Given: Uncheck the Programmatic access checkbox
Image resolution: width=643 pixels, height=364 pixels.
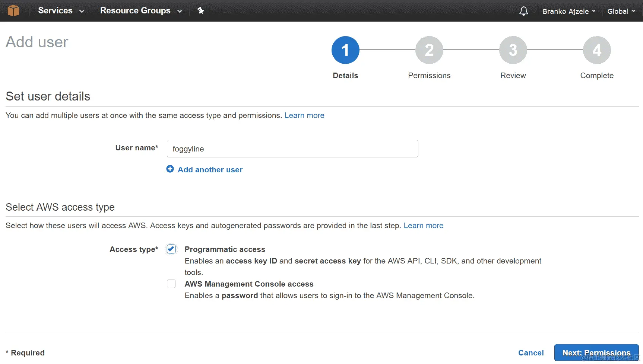Looking at the screenshot, I should (x=171, y=249).
